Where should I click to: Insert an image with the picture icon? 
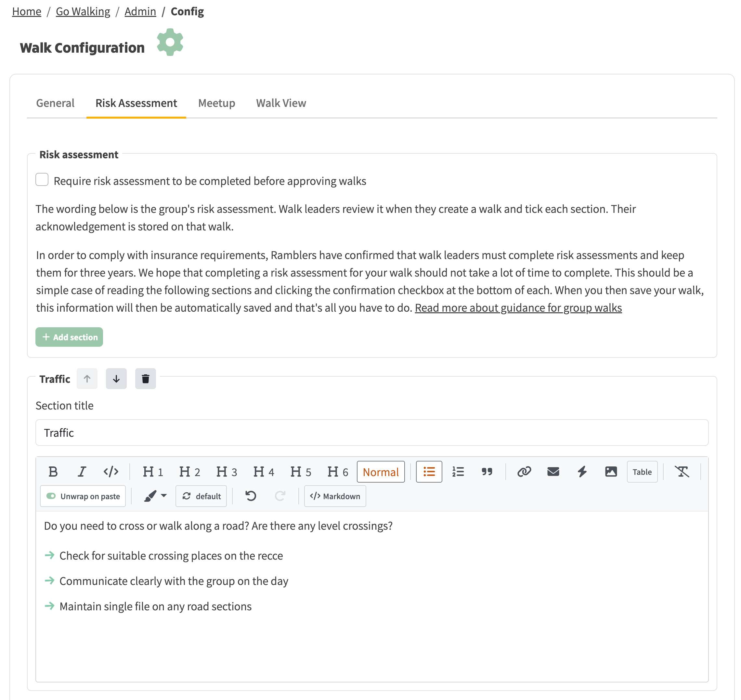[611, 472]
